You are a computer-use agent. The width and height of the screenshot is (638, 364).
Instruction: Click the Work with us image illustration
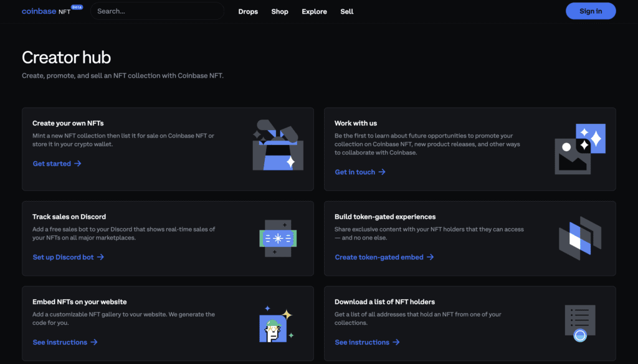pyautogui.click(x=580, y=149)
